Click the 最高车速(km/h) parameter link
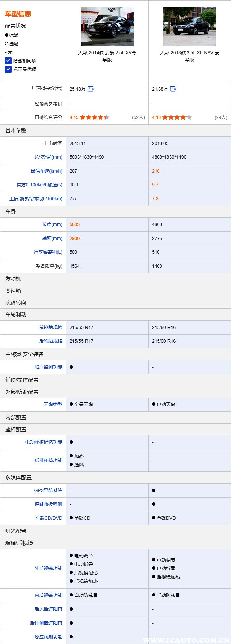Viewport: 231px width, 644px height. 46,171
